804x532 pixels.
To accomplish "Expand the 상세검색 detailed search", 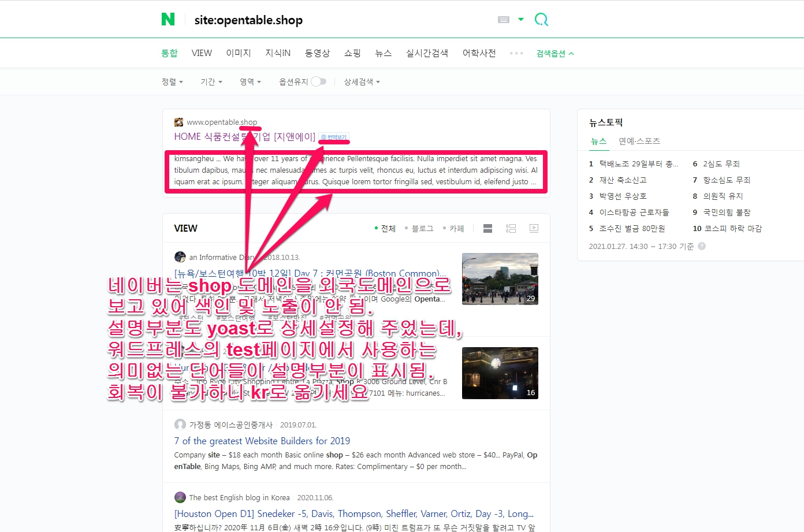I will [x=362, y=82].
